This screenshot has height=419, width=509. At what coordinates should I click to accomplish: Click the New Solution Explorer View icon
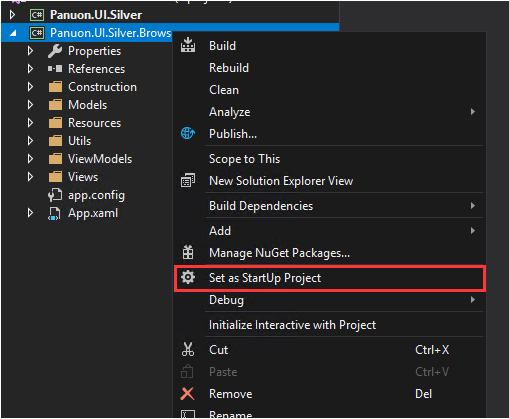[x=188, y=180]
